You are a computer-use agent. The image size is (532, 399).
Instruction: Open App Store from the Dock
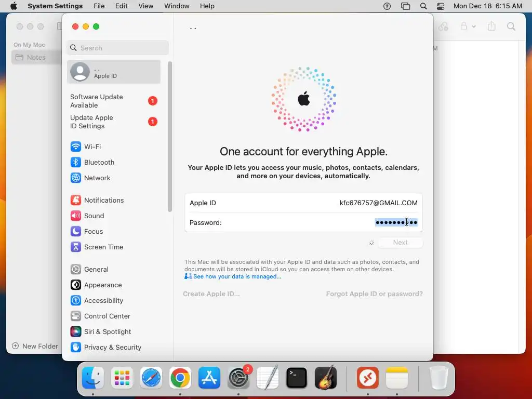coord(209,378)
